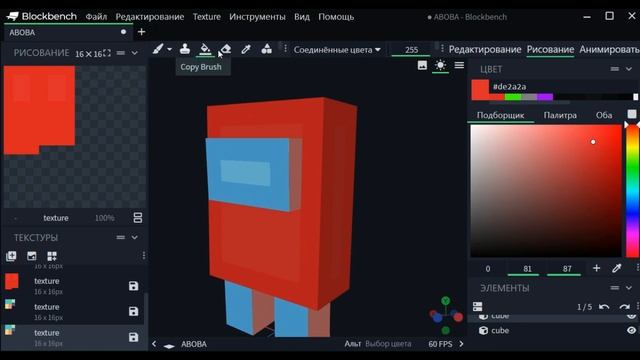Toggle the preview background image icon
Image resolution: width=640 pixels, height=360 pixels.
tap(422, 65)
